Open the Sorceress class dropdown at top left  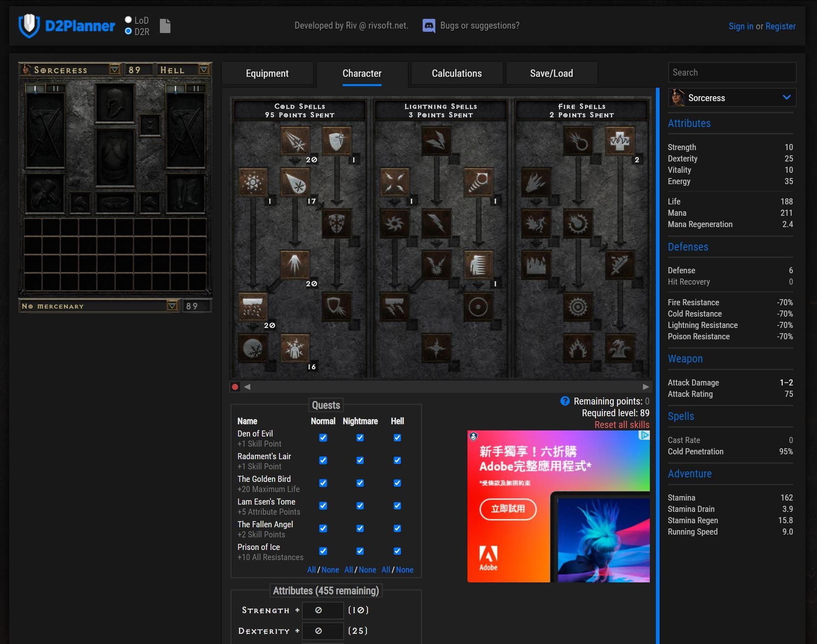(x=114, y=69)
